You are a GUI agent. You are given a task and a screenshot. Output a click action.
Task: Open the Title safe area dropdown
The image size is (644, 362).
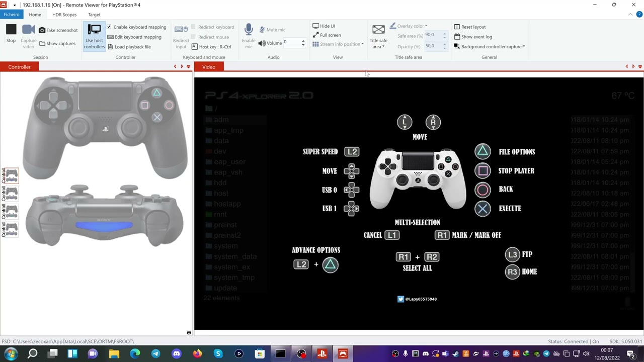[378, 36]
